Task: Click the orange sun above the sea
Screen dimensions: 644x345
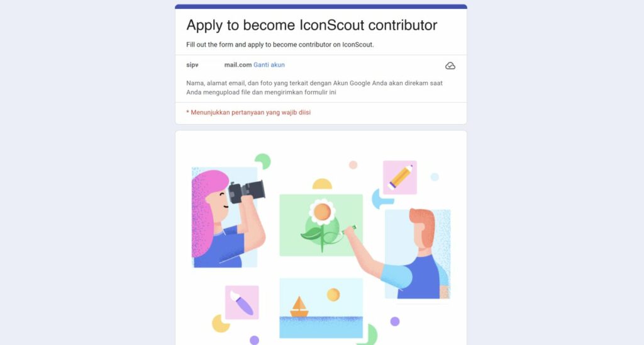Action: coord(333,294)
